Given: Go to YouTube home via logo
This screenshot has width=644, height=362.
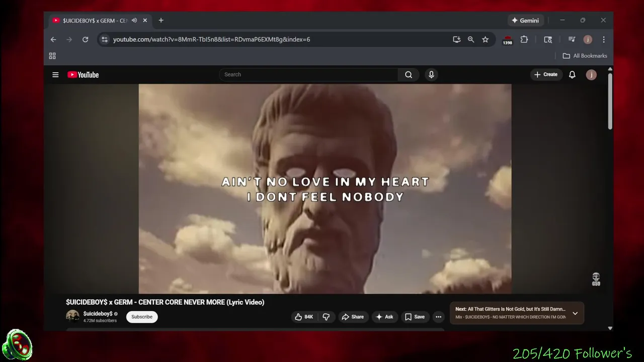Looking at the screenshot, I should coord(83,75).
